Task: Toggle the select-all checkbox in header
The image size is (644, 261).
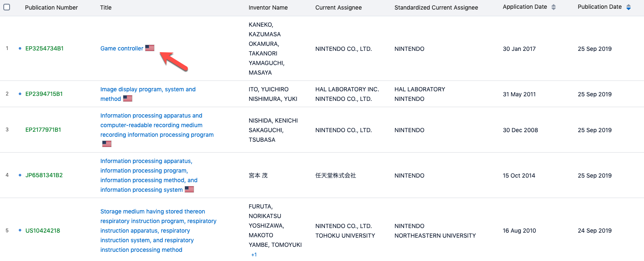Action: 7,7
